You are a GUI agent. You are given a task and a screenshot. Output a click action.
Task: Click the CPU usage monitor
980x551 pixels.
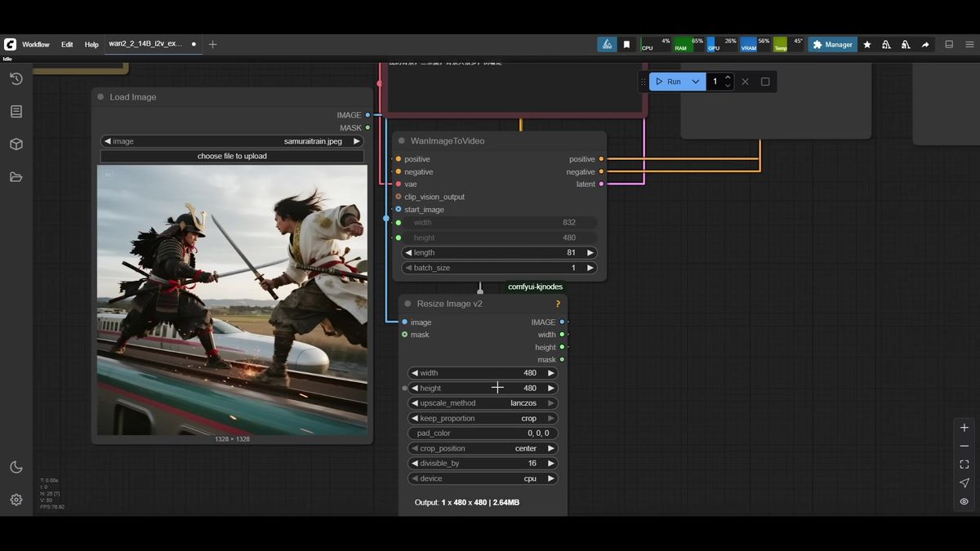(656, 44)
